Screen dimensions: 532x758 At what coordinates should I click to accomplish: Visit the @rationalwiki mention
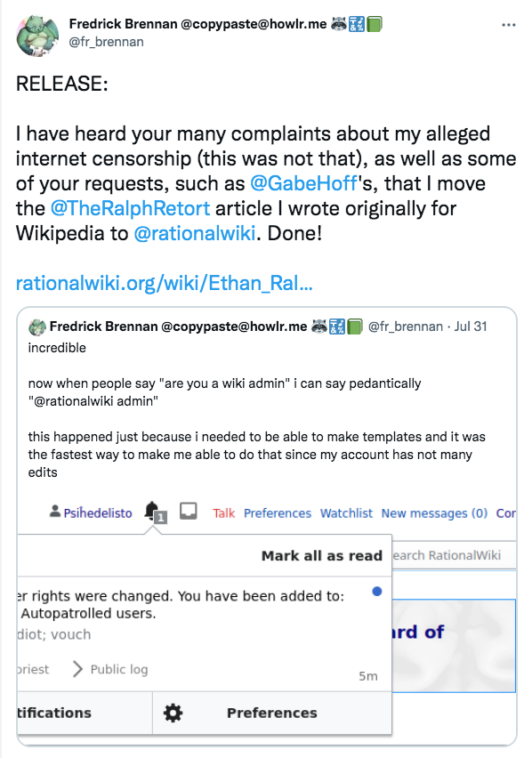194,234
